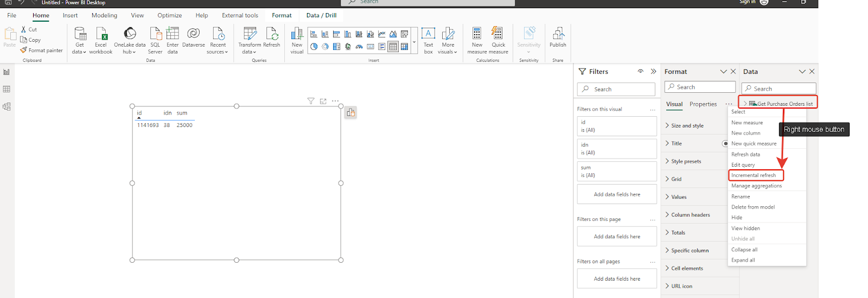Choose Incremental refresh from context menu

point(754,175)
